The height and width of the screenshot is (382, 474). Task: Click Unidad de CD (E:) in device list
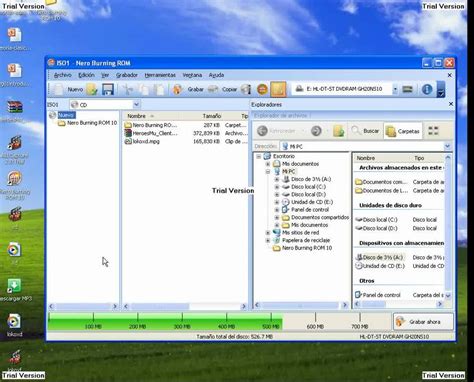pos(383,266)
